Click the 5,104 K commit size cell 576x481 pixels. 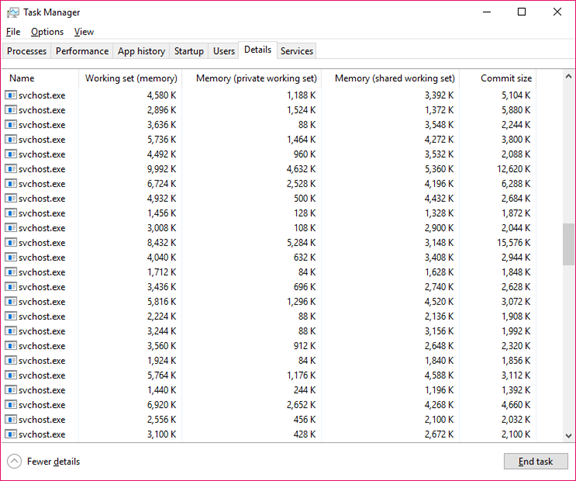516,95
